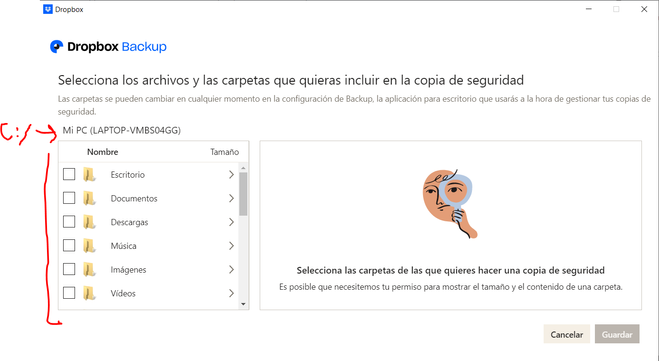Tick the Música folder checkbox
659x361 pixels.
click(x=69, y=245)
